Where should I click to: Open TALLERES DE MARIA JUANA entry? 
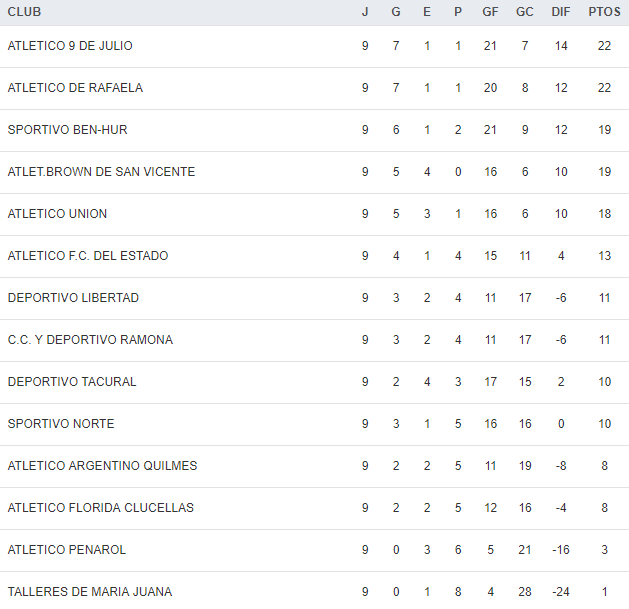(88, 592)
